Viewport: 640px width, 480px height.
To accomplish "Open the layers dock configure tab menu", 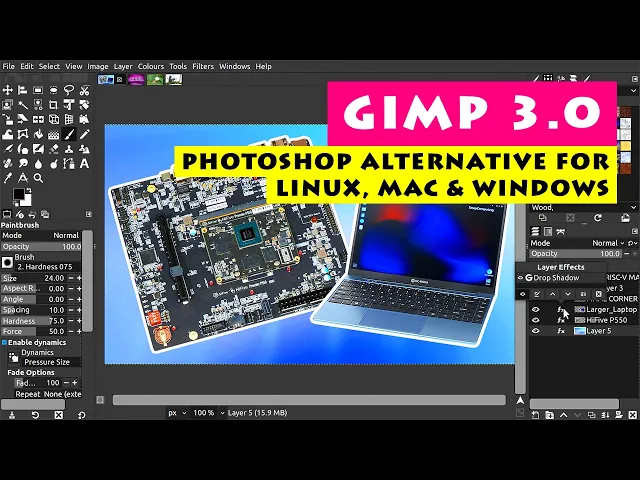I will click(x=635, y=231).
